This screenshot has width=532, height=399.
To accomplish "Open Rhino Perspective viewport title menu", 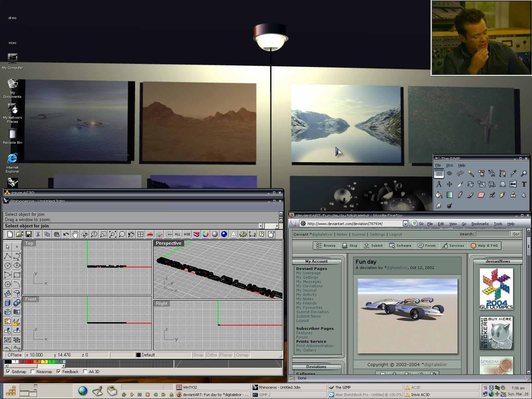I will tap(169, 243).
